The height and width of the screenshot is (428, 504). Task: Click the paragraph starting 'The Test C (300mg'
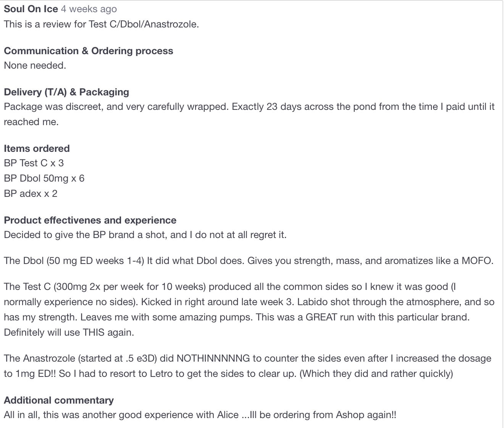click(x=249, y=309)
